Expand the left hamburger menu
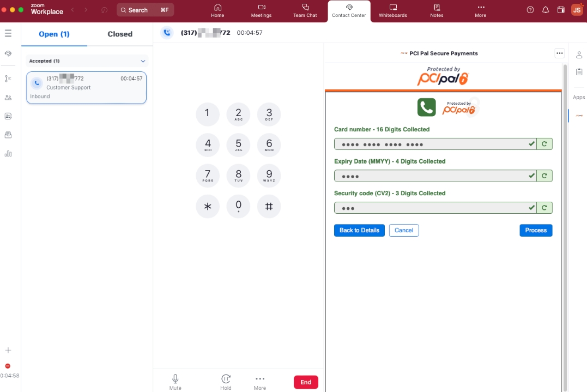This screenshot has height=392, width=587. tap(8, 33)
